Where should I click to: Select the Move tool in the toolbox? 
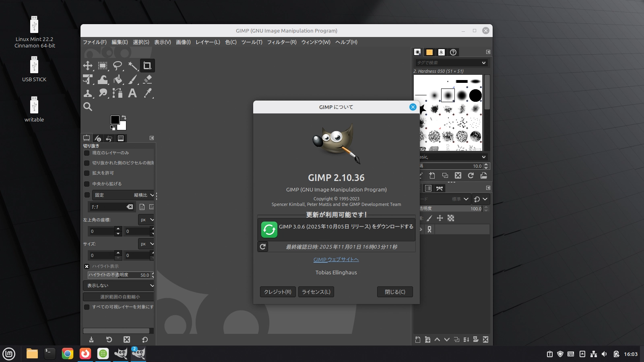[88, 66]
